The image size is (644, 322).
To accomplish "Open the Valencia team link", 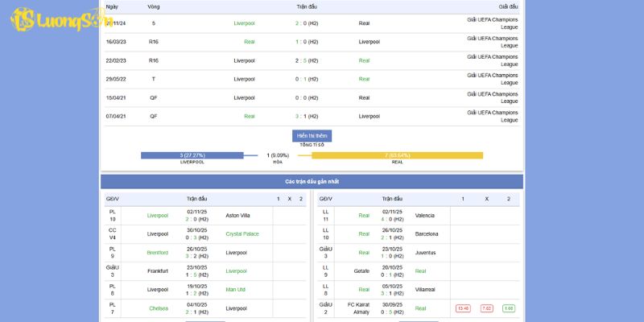I will (425, 215).
